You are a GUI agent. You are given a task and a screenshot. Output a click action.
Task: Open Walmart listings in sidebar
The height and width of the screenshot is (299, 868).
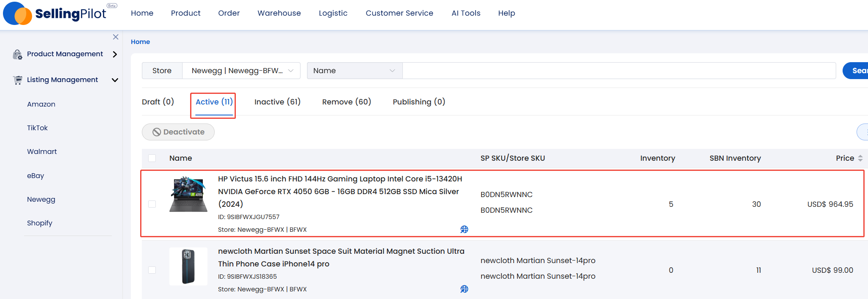pos(42,152)
